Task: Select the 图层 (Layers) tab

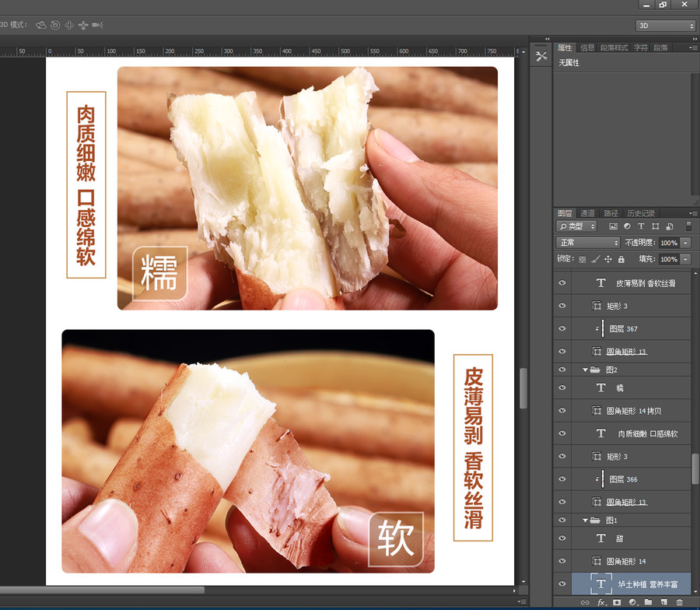Action: tap(565, 213)
